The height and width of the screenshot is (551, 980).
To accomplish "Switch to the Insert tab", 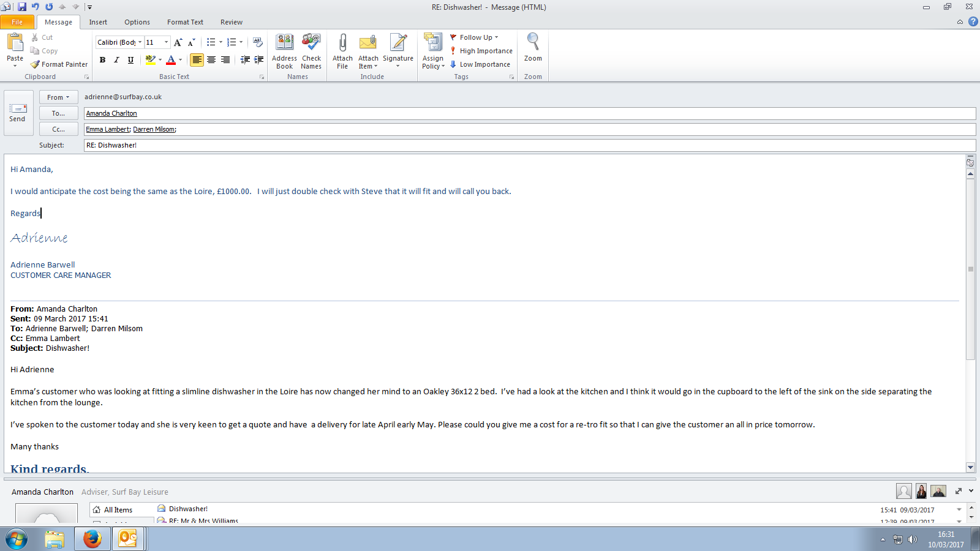I will click(x=98, y=22).
